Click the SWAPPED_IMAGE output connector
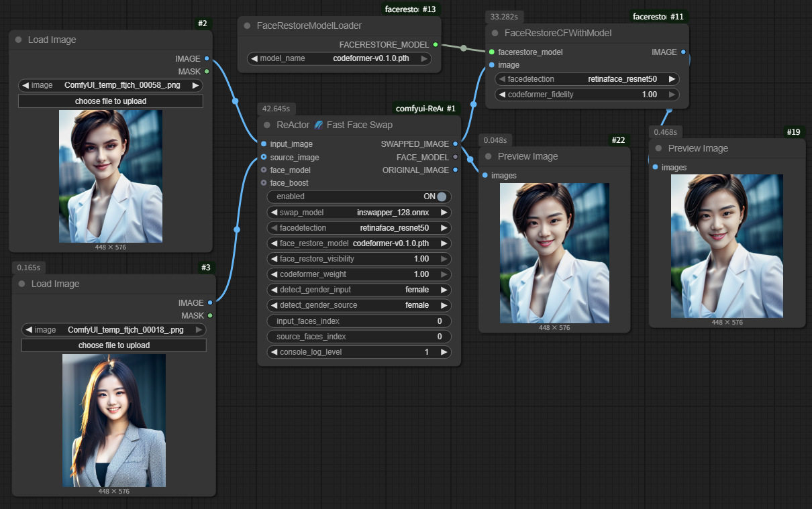 coord(456,144)
